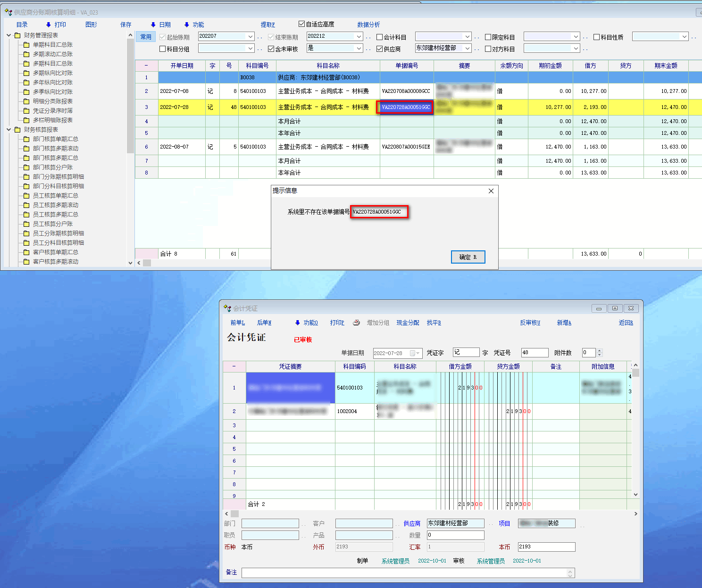Click the folder icon for 单期科目汇总账
The height and width of the screenshot is (588, 702).
[26, 45]
